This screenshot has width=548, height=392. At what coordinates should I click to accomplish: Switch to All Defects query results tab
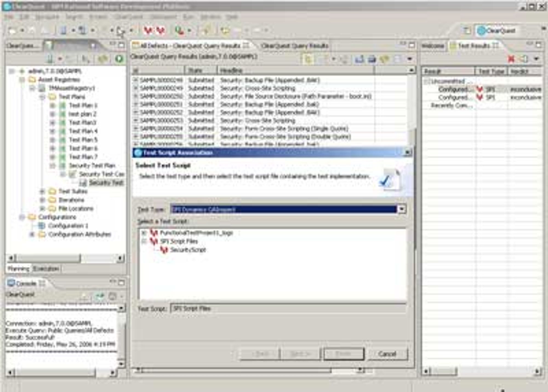coord(190,46)
